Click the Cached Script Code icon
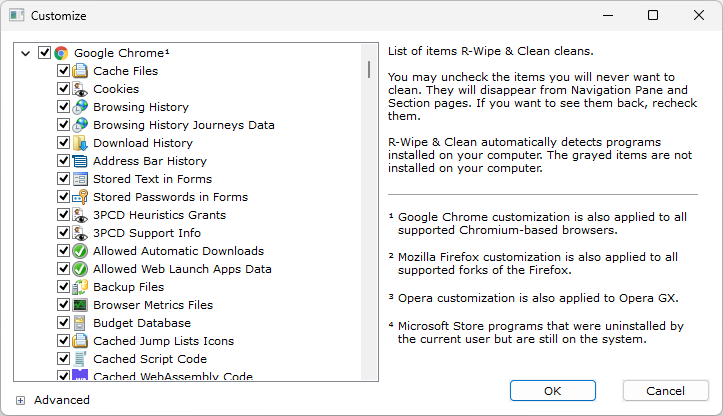 click(x=80, y=359)
